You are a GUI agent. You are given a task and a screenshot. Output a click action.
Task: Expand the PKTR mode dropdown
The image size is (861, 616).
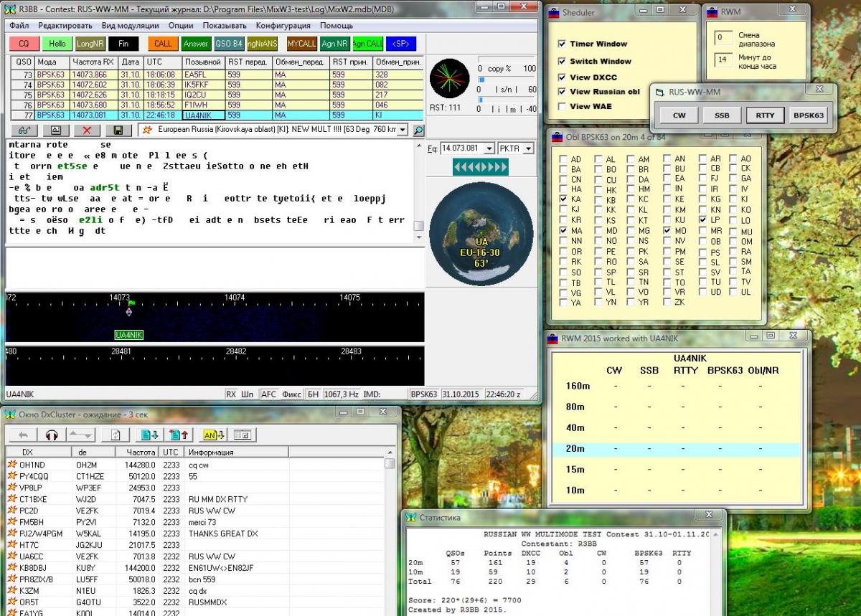coord(528,148)
